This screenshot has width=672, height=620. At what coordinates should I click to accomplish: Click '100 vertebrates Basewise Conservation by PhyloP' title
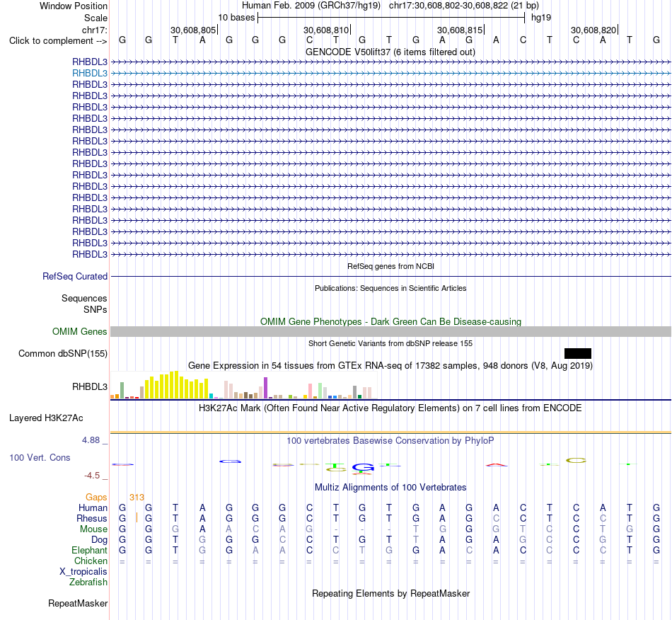pyautogui.click(x=390, y=440)
